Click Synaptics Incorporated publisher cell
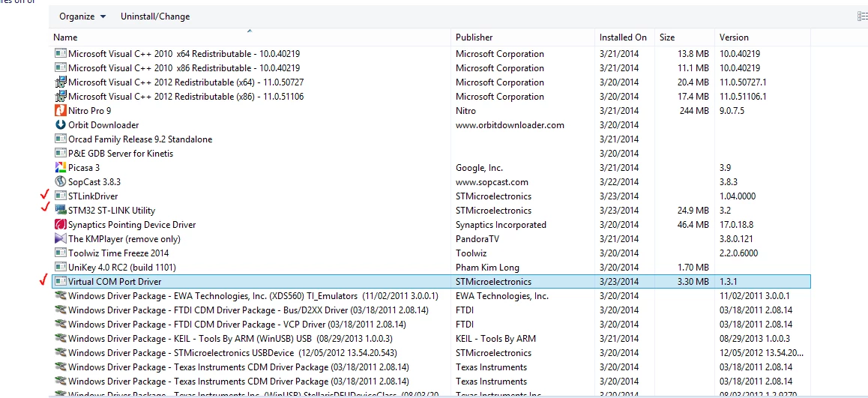The image size is (868, 398). click(x=501, y=225)
